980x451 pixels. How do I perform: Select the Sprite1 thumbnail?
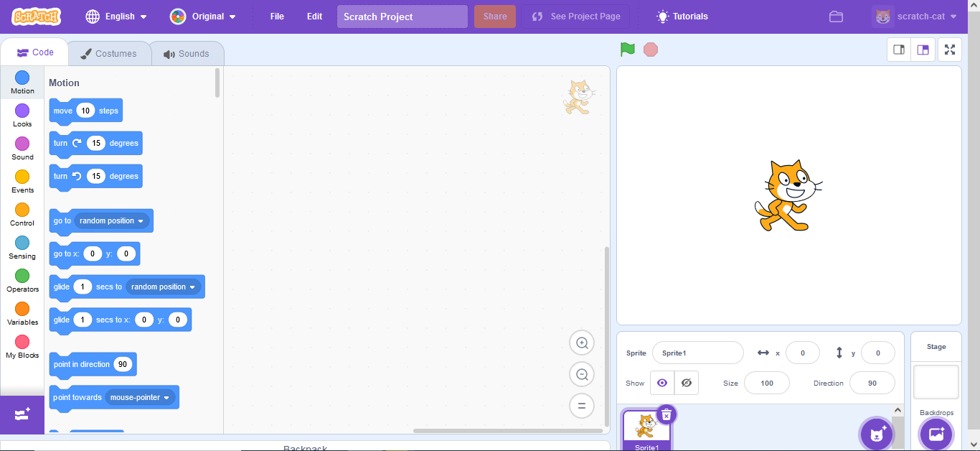click(646, 430)
